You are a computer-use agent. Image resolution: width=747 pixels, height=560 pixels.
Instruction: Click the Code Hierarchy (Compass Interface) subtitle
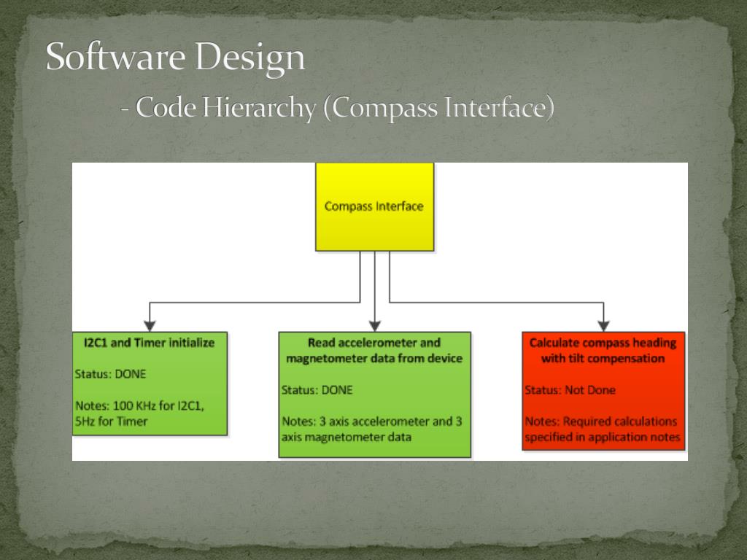(337, 107)
